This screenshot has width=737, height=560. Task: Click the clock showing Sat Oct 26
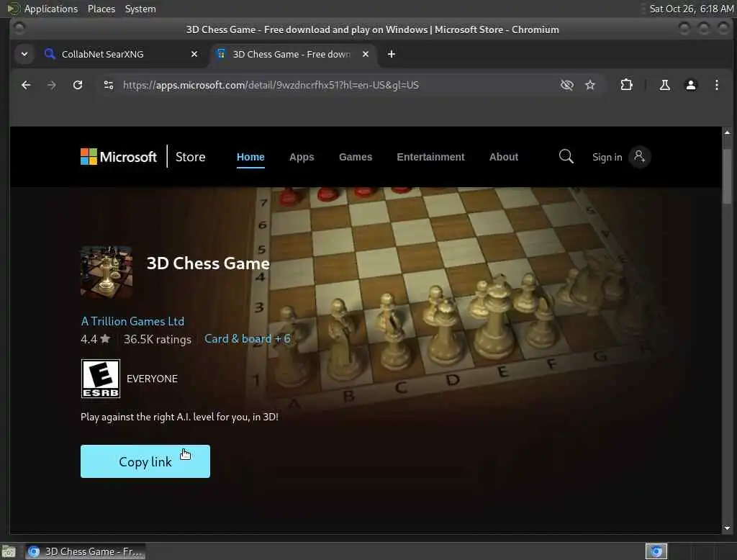click(x=691, y=9)
